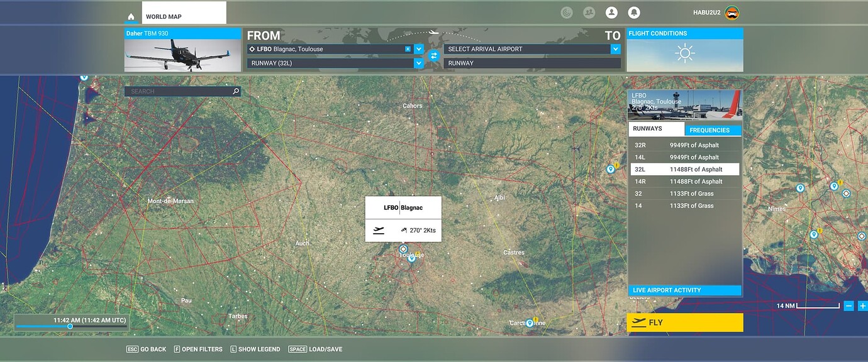Select the World Map tab

[x=183, y=16]
